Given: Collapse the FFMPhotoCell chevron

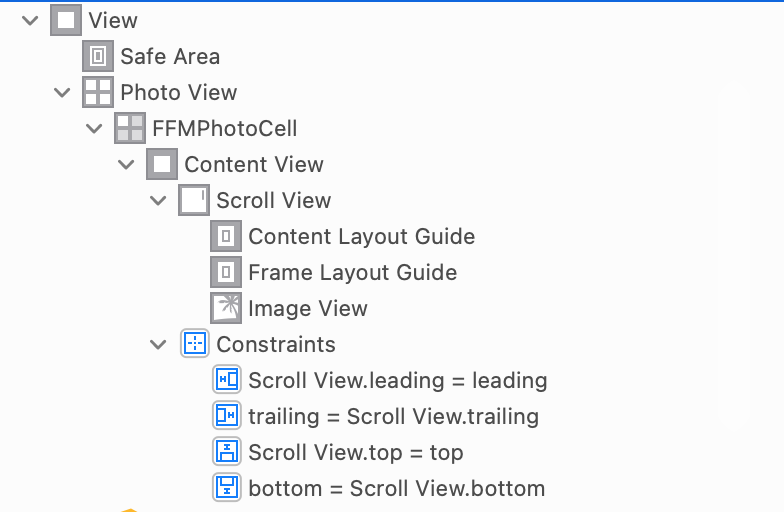Looking at the screenshot, I should pos(94,128).
